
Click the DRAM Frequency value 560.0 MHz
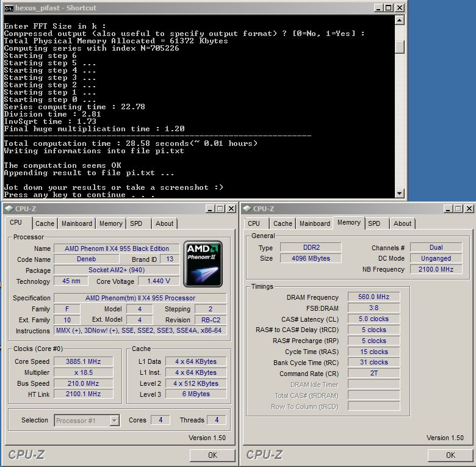coord(373,297)
